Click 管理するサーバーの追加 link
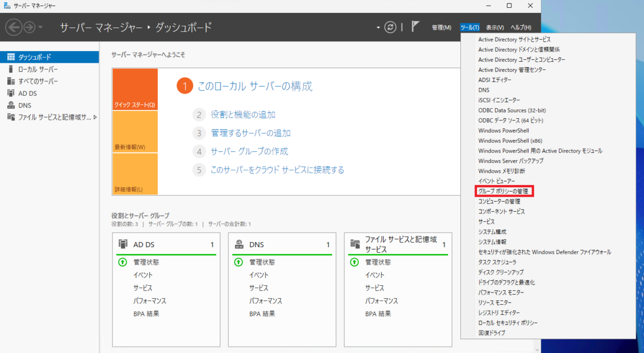644x353 pixels. pos(250,133)
